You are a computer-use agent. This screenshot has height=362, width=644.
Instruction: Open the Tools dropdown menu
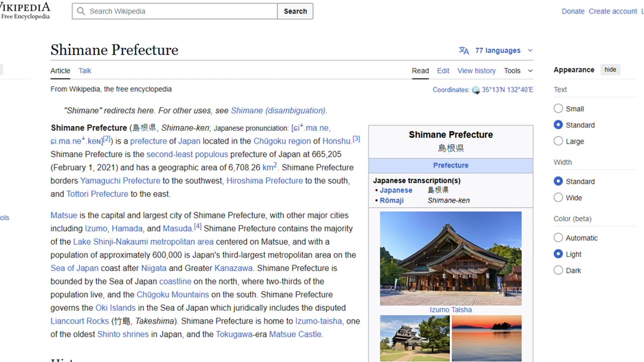pyautogui.click(x=518, y=71)
